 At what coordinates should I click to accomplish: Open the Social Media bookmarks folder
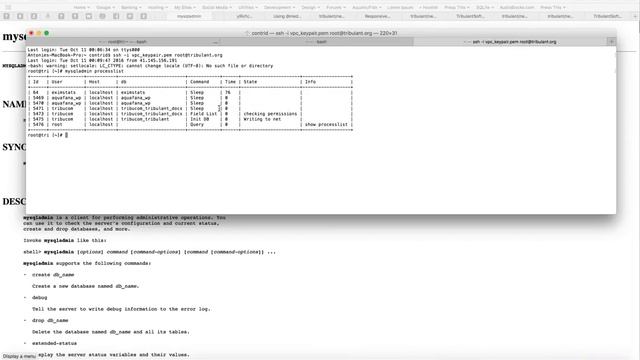(217, 7)
